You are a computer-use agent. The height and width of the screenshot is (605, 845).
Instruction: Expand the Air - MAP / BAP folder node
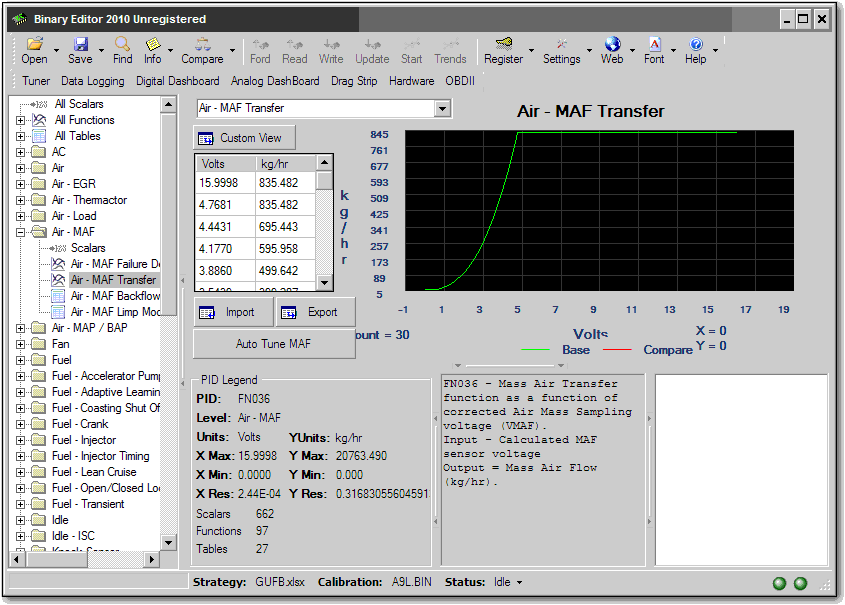(20, 328)
